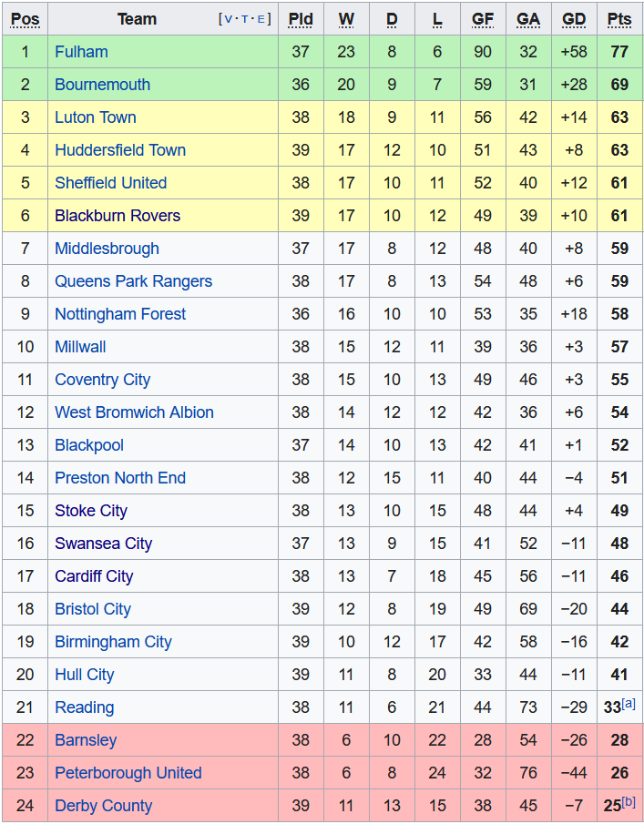Select the Huddersfield Town link
Image resolution: width=644 pixels, height=824 pixels.
[120, 150]
